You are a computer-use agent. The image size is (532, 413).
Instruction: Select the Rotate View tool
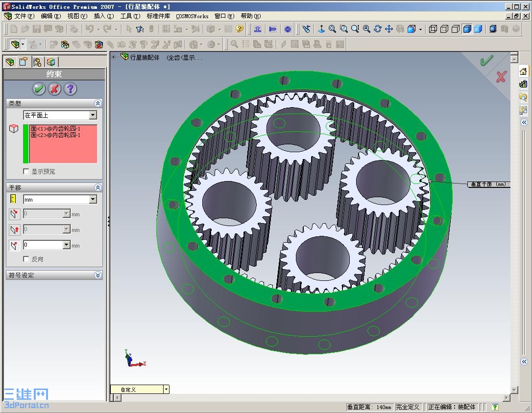point(378,29)
